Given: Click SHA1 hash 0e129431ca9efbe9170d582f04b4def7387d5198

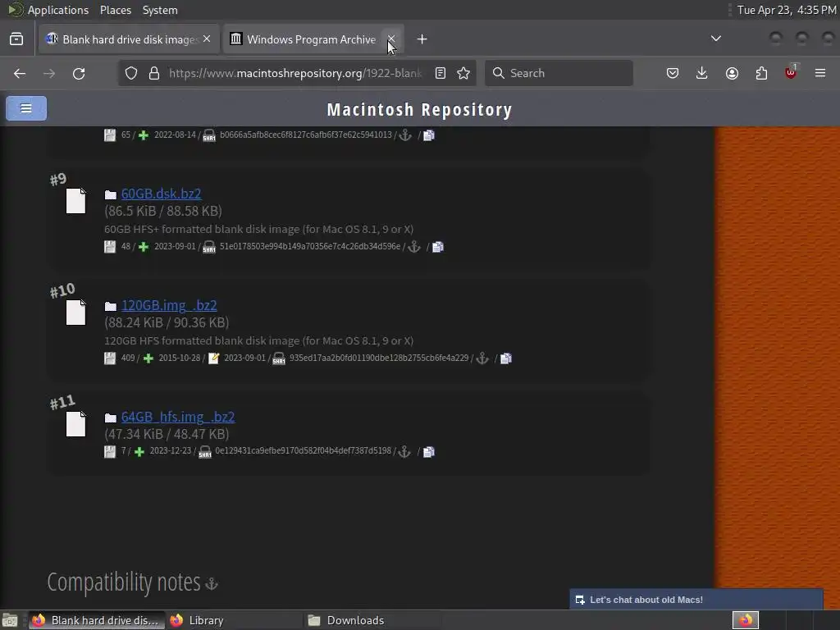Looking at the screenshot, I should [304, 451].
